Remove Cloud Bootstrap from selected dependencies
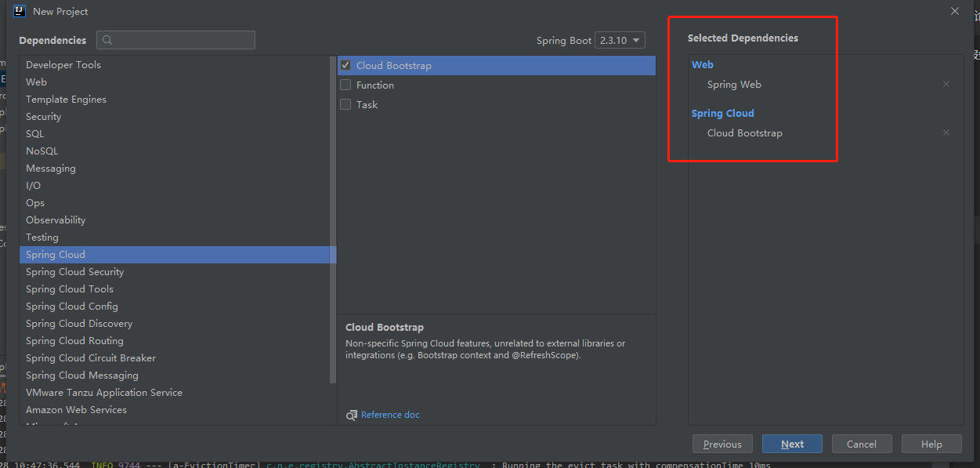The height and width of the screenshot is (468, 980). [x=946, y=132]
